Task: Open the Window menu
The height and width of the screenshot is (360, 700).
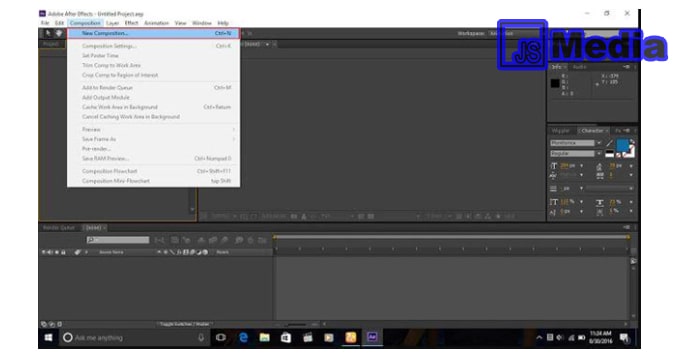Action: 202,23
